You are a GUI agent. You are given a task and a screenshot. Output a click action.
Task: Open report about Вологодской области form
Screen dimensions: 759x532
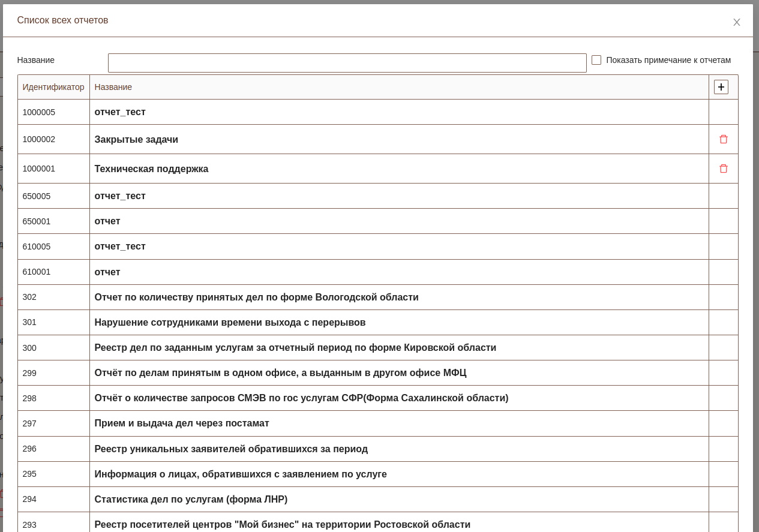coord(256,297)
